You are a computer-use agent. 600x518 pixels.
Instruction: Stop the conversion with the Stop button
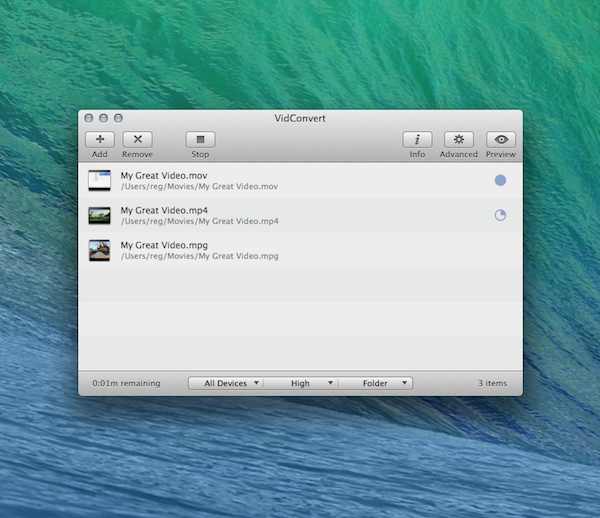click(x=200, y=140)
